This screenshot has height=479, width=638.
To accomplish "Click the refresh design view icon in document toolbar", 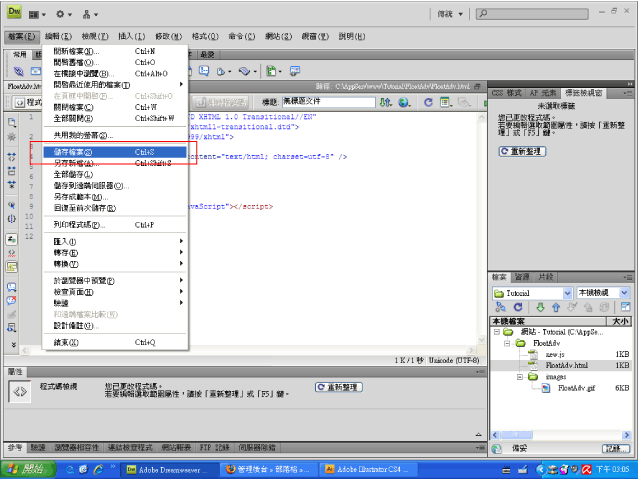I will [428, 102].
